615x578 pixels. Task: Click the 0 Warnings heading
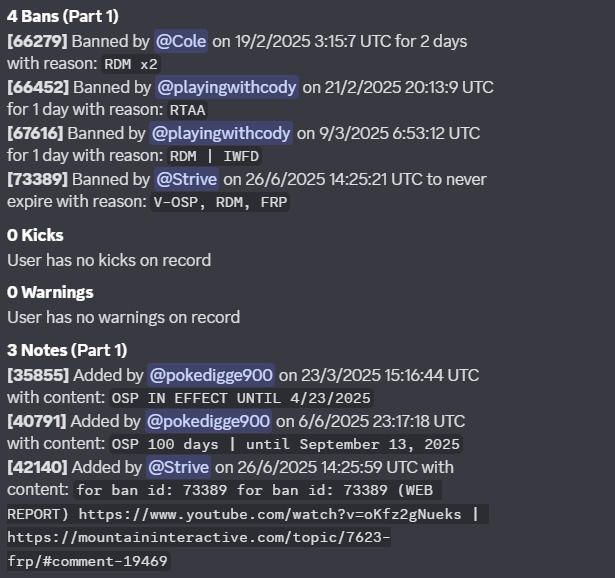pos(50,293)
